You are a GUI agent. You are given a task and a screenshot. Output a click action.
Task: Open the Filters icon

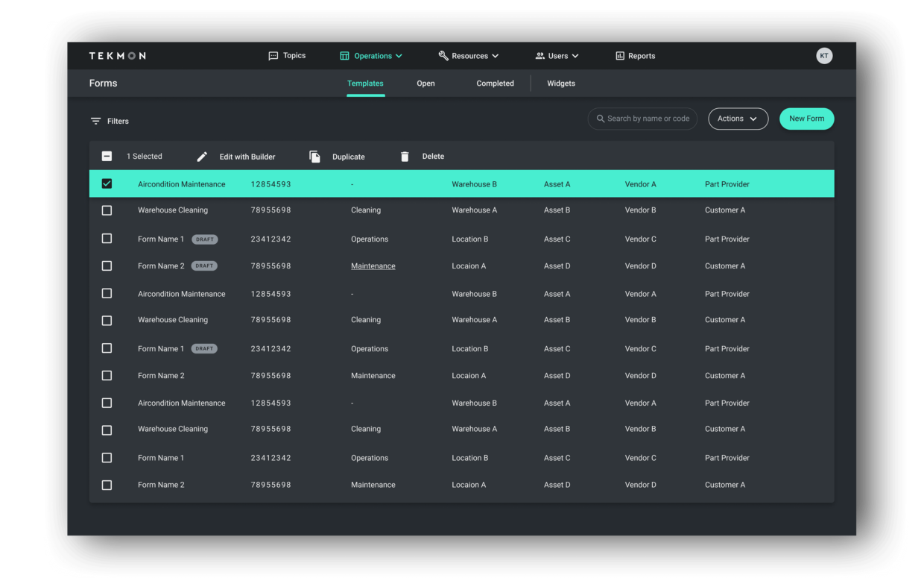coord(95,120)
